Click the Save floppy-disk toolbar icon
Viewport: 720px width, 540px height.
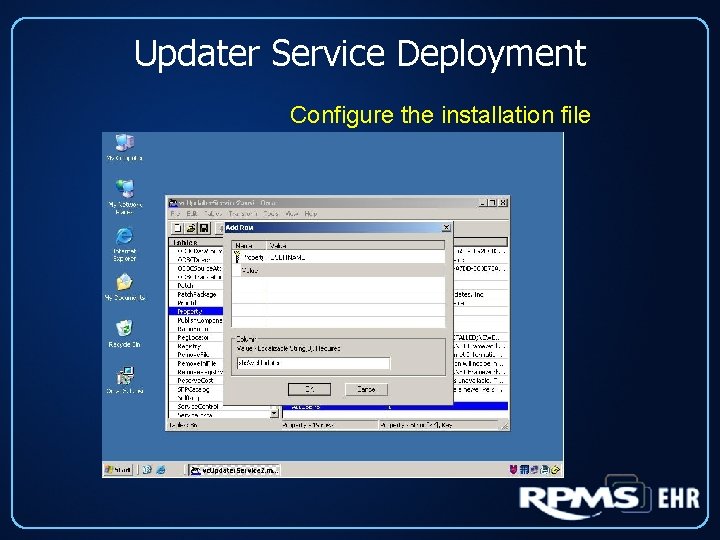coord(204,228)
